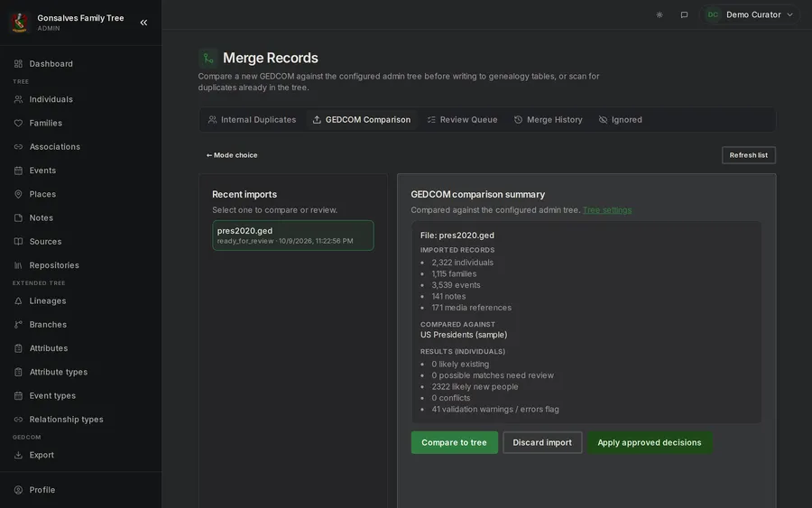Open the Attribute types page
The width and height of the screenshot is (812, 508).
pos(81,372)
